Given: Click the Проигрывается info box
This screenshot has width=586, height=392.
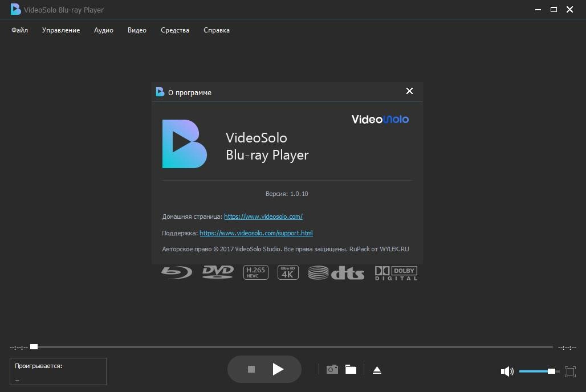Looking at the screenshot, I should pos(58,371).
